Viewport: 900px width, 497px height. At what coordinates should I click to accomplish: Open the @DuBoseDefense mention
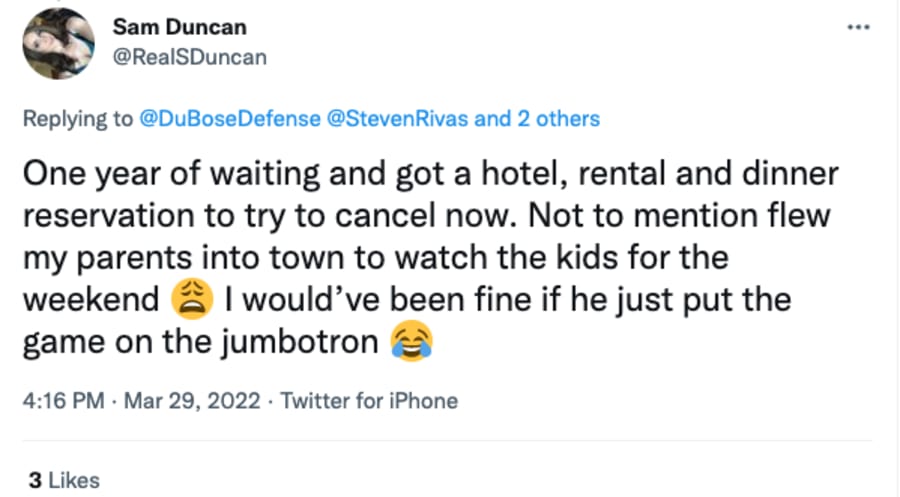click(230, 118)
